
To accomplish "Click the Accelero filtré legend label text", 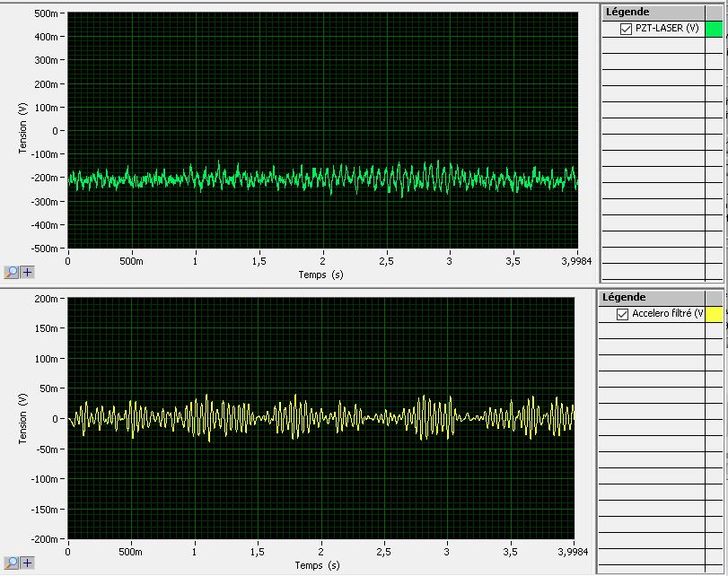I will tap(666, 314).
